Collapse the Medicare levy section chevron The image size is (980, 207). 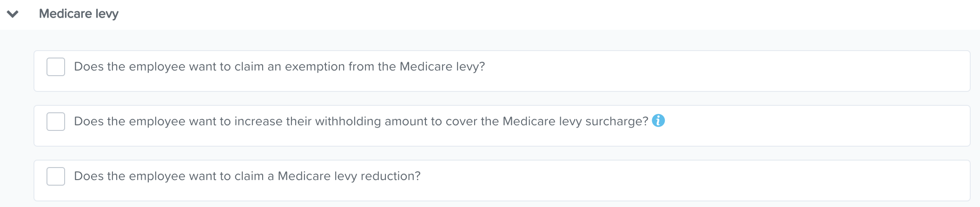[13, 14]
